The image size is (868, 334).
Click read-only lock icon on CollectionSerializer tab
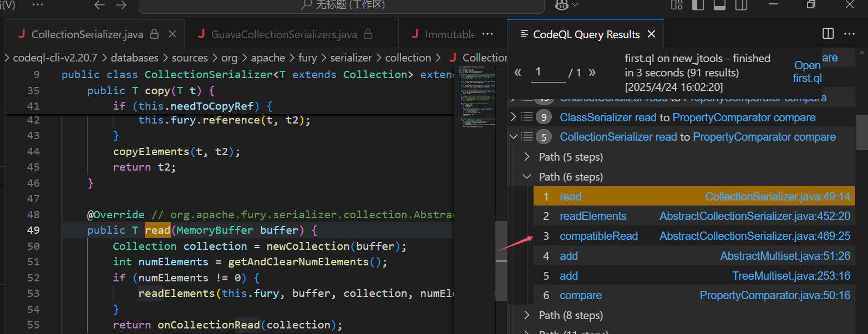tap(155, 34)
